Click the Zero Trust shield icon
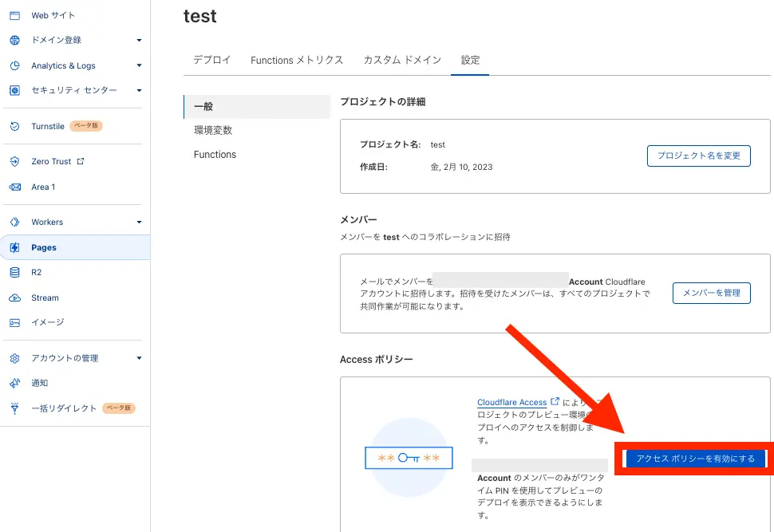 (14, 161)
